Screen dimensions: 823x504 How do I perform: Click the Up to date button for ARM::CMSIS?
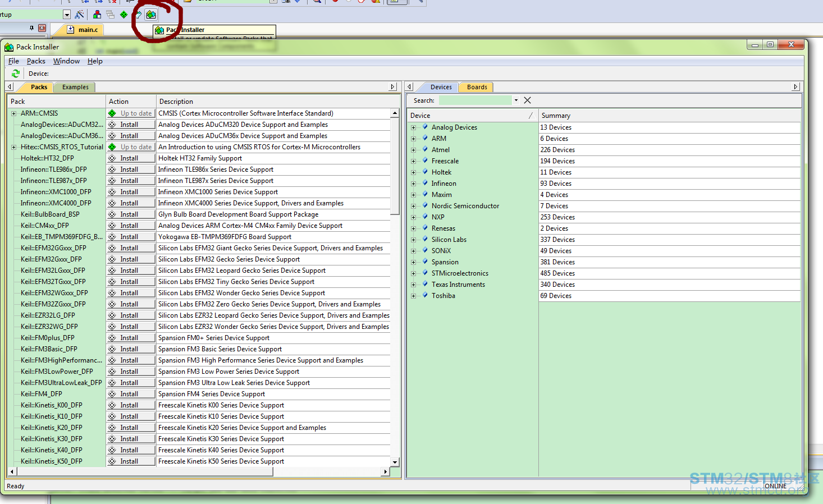[x=131, y=113]
